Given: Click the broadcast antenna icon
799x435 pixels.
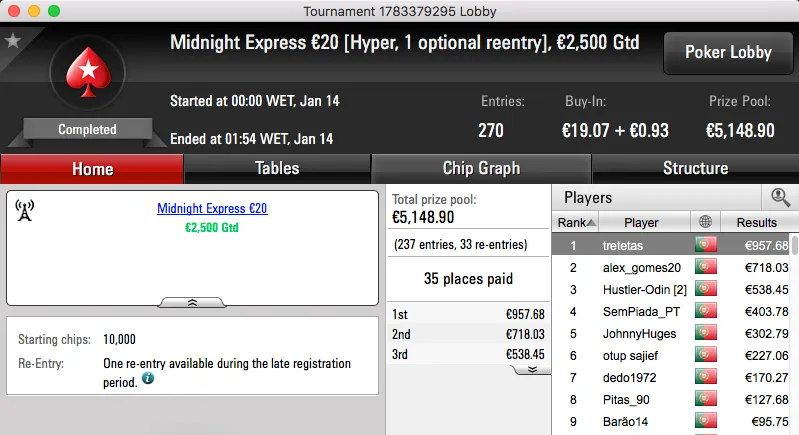Looking at the screenshot, I should point(26,210).
